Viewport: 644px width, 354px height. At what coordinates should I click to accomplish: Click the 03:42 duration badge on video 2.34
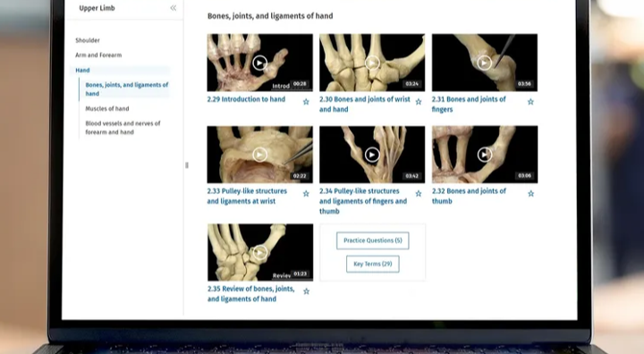coord(412,176)
